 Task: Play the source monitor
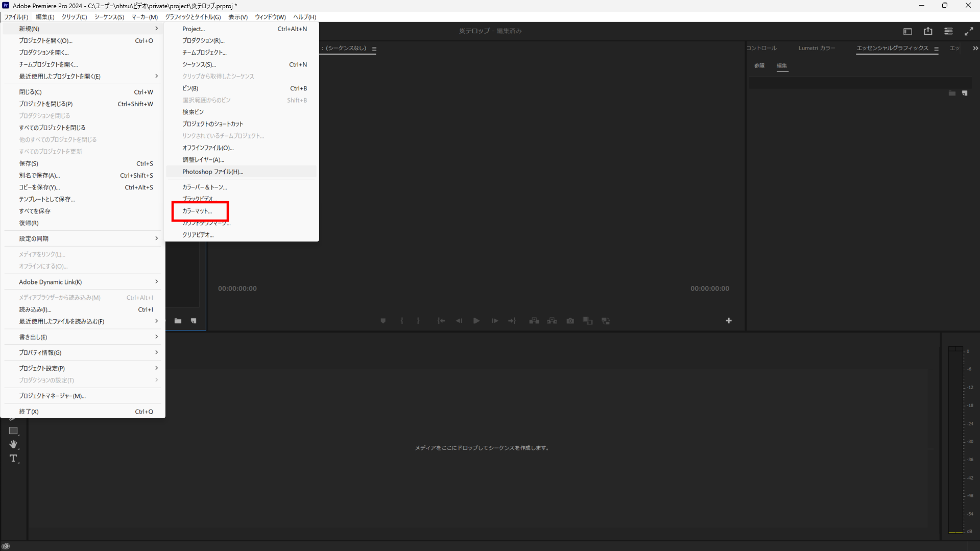476,321
